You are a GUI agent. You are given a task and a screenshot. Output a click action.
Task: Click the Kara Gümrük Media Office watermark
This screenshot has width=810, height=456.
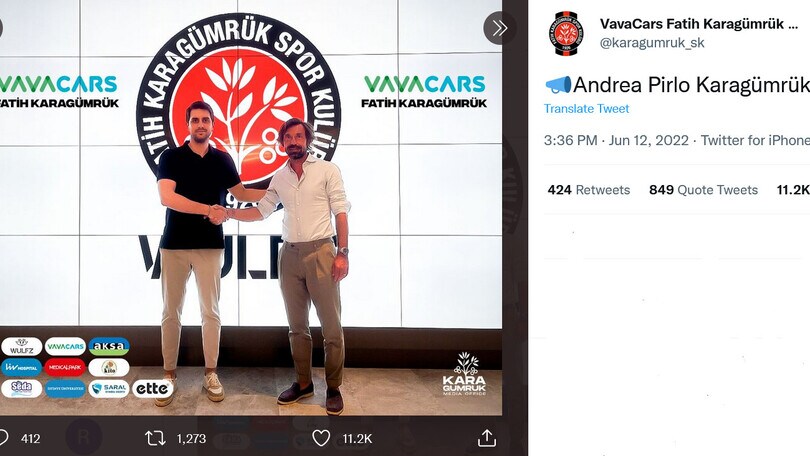(x=464, y=374)
